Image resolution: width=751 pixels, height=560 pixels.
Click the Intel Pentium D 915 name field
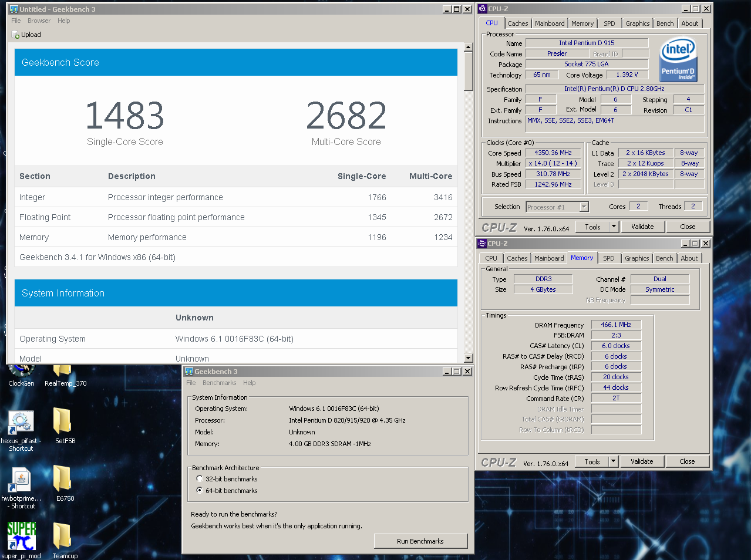tap(587, 43)
